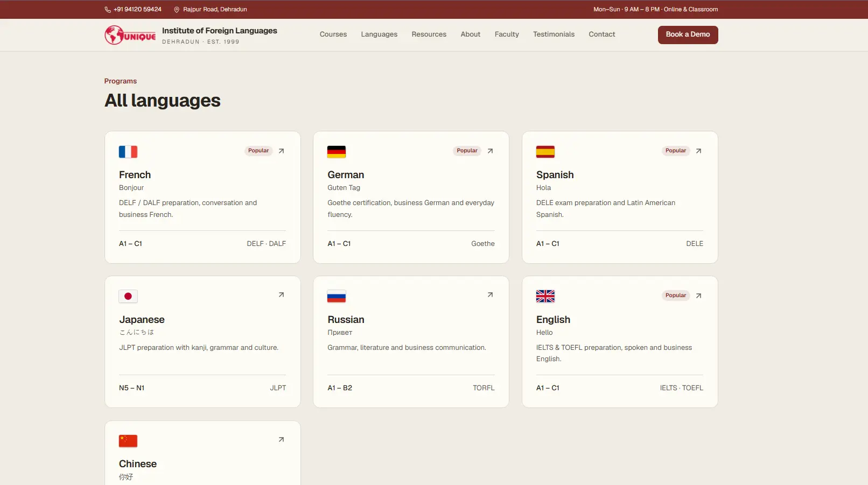Open Spanish card via arrow icon
This screenshot has height=485, width=868.
[x=698, y=151]
